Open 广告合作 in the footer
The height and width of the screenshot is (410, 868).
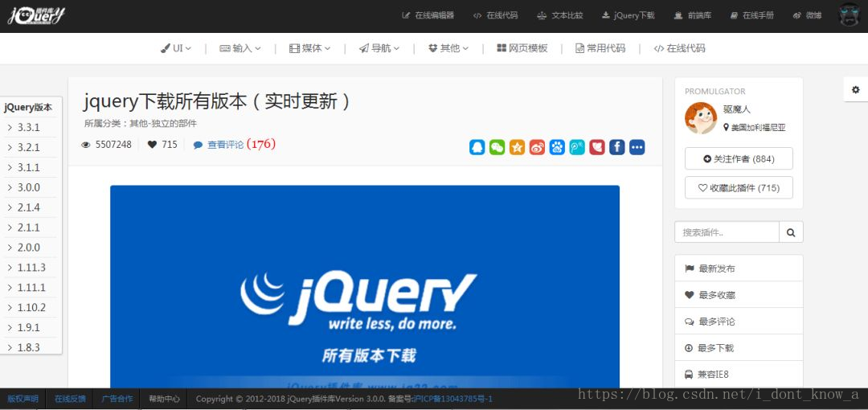pyautogui.click(x=117, y=399)
